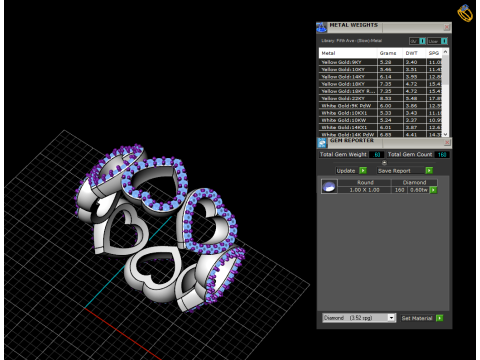
Task: Select the White Gold 10KW row
Action: click(x=380, y=120)
